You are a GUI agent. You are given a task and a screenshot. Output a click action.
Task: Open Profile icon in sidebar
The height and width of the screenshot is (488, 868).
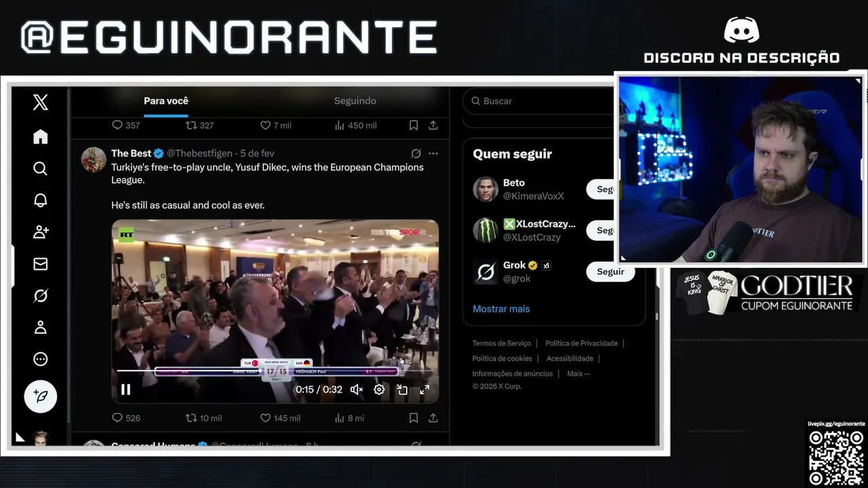pyautogui.click(x=41, y=327)
